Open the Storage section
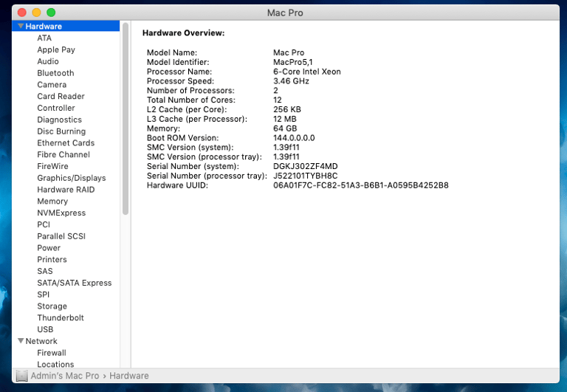The width and height of the screenshot is (567, 392). (x=52, y=306)
